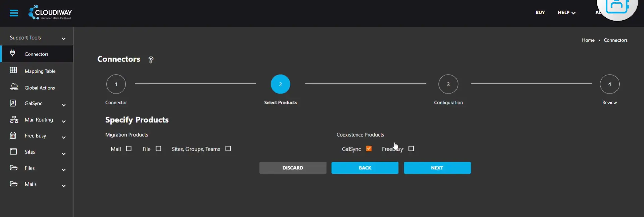Expand the Mails chevron

click(x=64, y=186)
